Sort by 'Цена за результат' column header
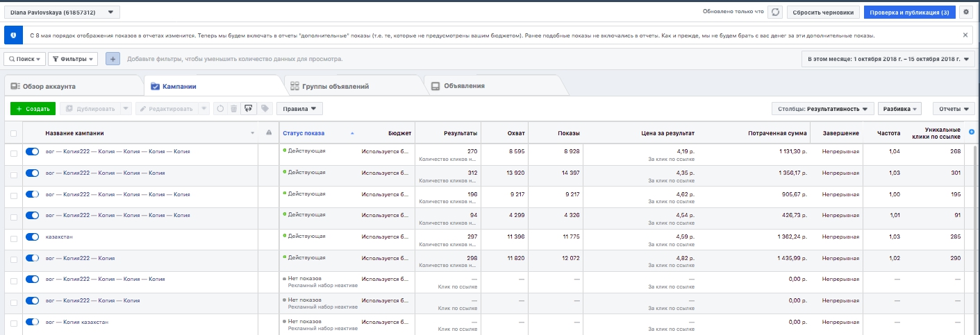Image resolution: width=980 pixels, height=335 pixels. [667, 133]
